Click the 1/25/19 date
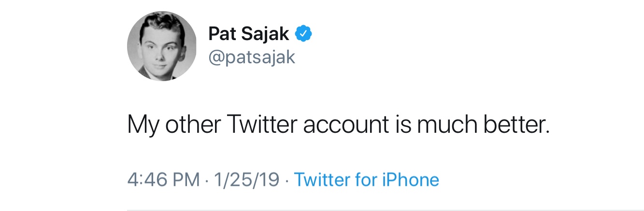The width and height of the screenshot is (644, 211). [x=247, y=180]
